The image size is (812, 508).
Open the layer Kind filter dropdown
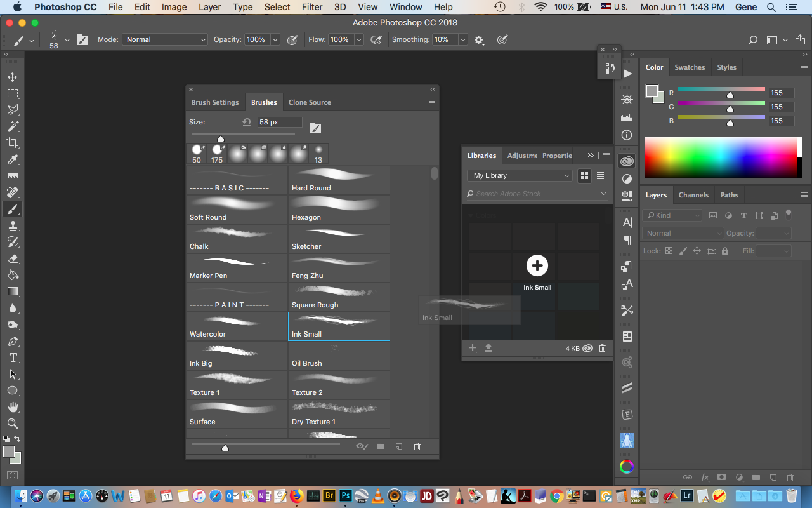672,215
